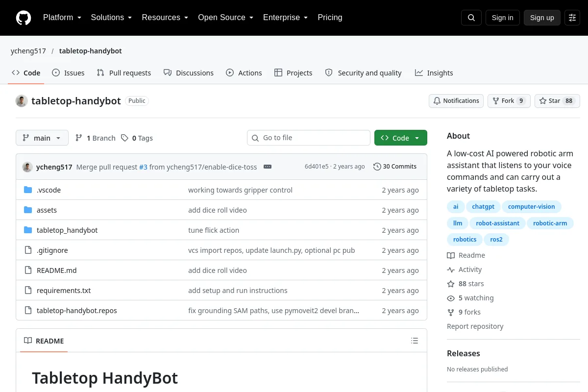
Task: Open the green Code dropdown button
Action: point(401,138)
